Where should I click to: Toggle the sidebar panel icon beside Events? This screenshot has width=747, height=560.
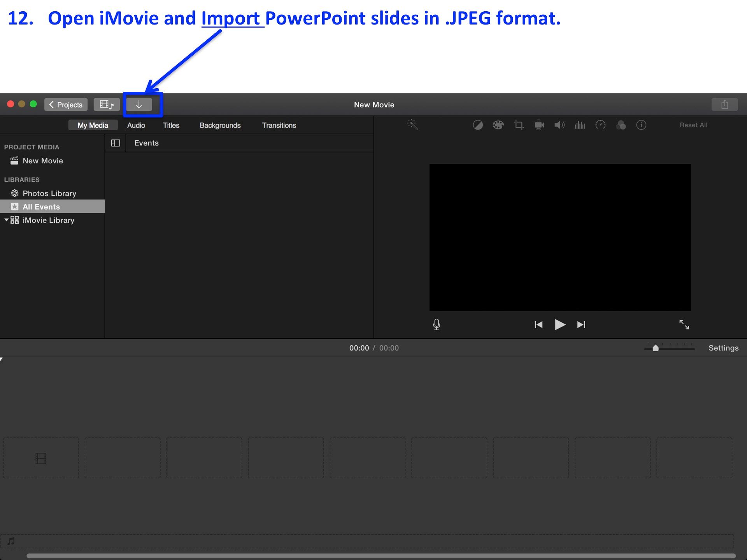(x=115, y=143)
